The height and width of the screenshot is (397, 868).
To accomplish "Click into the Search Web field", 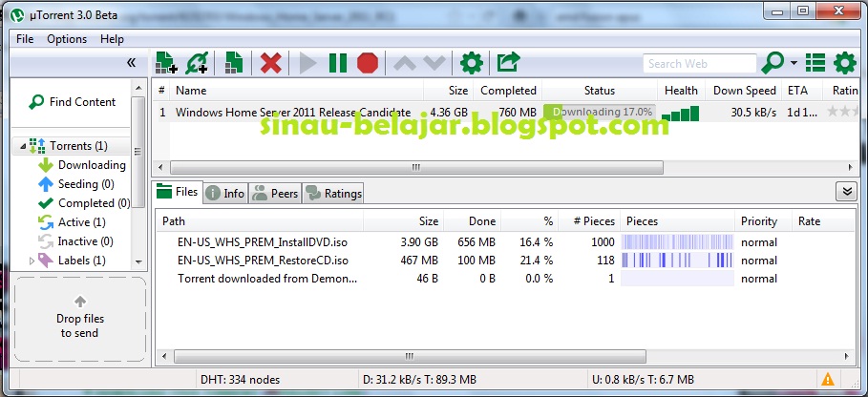I will 699,64.
